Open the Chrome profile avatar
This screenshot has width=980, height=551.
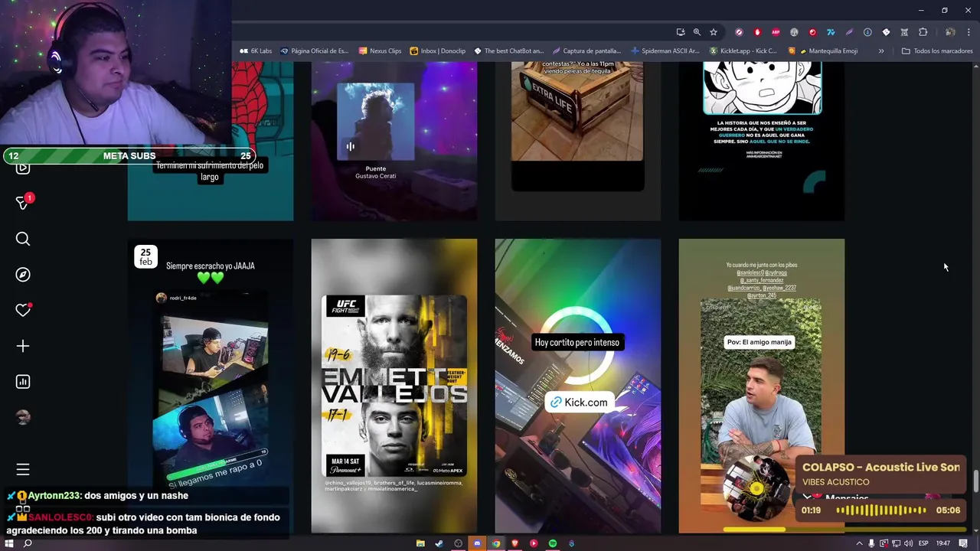pyautogui.click(x=950, y=32)
